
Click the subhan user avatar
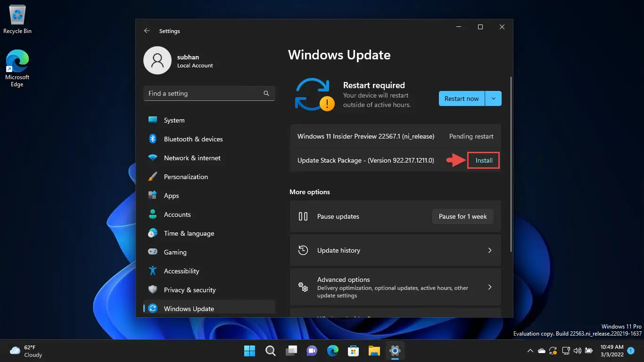(x=157, y=60)
